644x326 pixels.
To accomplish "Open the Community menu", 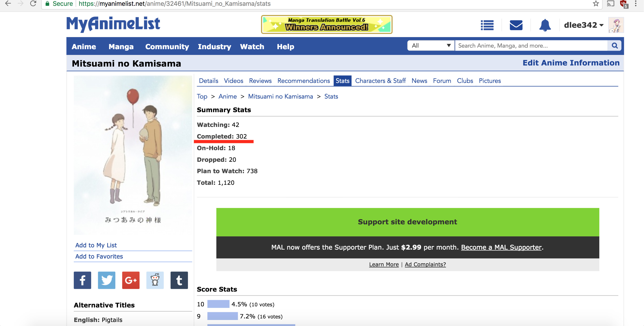I will click(x=167, y=46).
